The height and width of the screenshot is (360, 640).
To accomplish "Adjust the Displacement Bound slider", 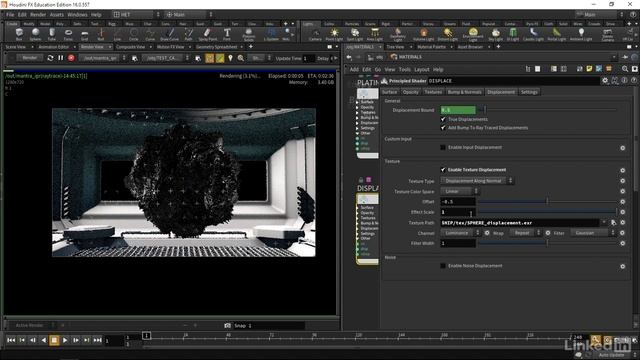I will (x=547, y=110).
